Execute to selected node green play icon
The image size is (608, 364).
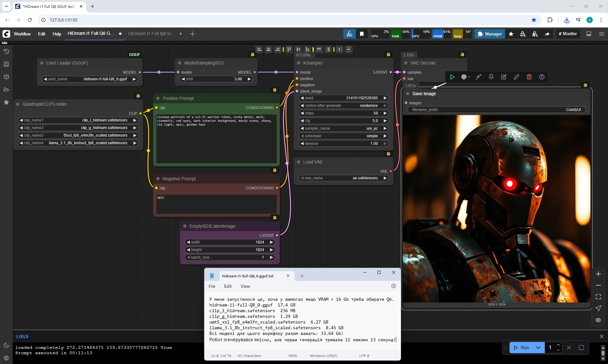pyautogui.click(x=452, y=77)
